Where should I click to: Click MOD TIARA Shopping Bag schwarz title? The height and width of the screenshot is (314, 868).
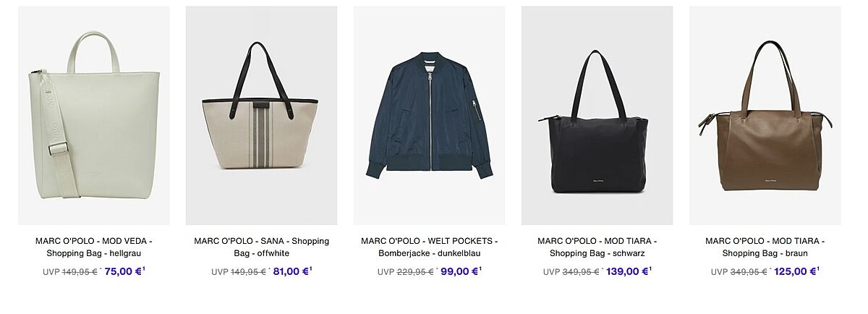tap(597, 247)
